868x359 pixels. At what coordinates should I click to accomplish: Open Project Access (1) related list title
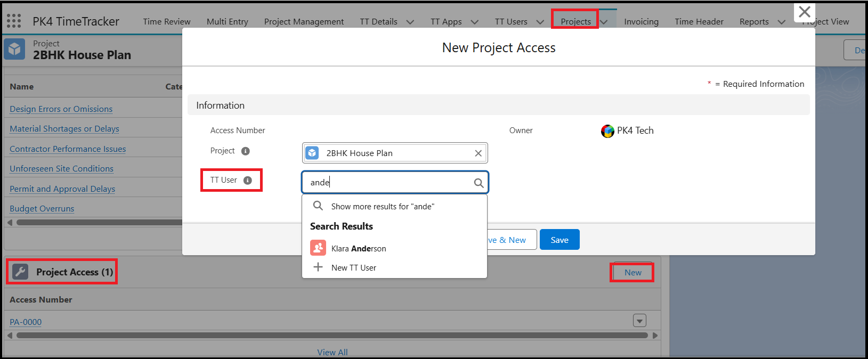[x=75, y=272]
